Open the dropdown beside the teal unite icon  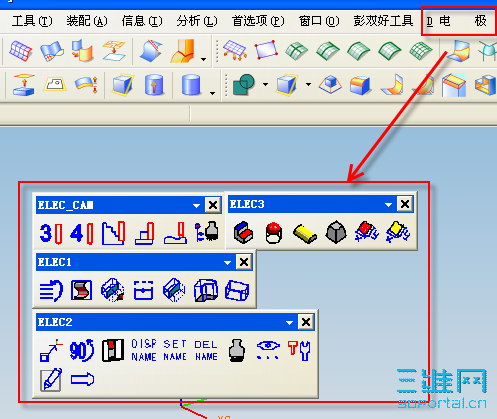click(265, 85)
